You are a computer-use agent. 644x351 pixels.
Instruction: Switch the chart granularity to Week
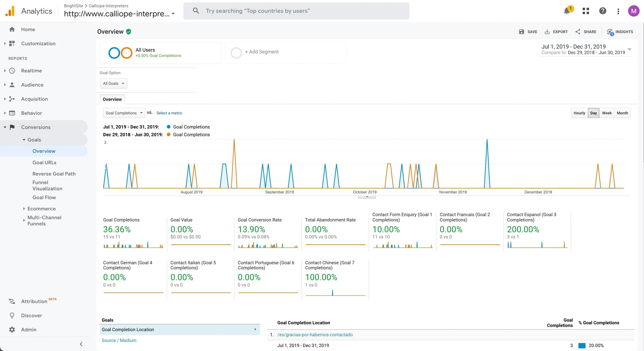606,113
